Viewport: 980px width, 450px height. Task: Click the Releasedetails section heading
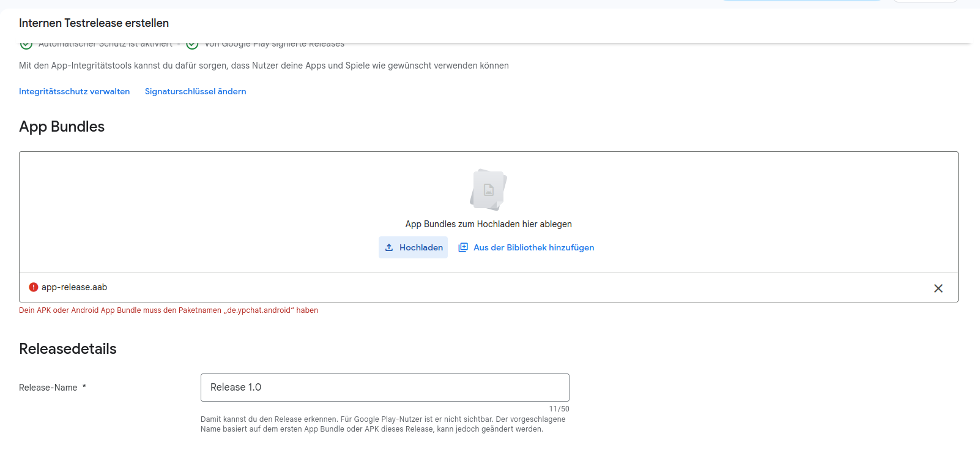pyautogui.click(x=68, y=349)
